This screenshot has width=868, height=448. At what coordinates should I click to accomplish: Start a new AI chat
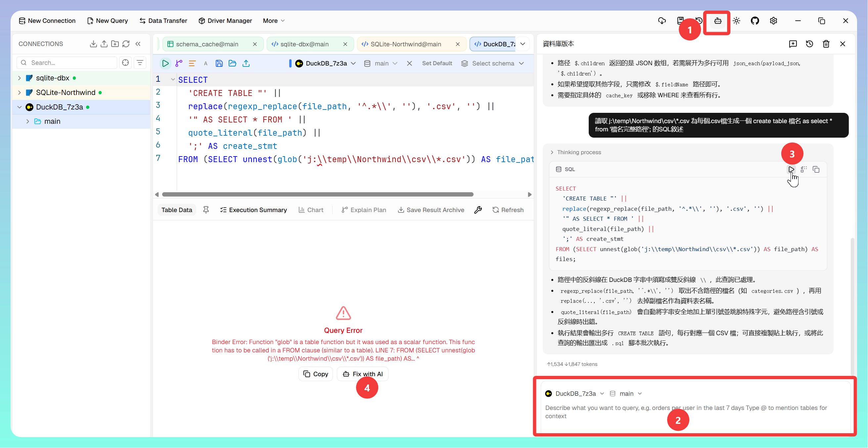point(793,44)
